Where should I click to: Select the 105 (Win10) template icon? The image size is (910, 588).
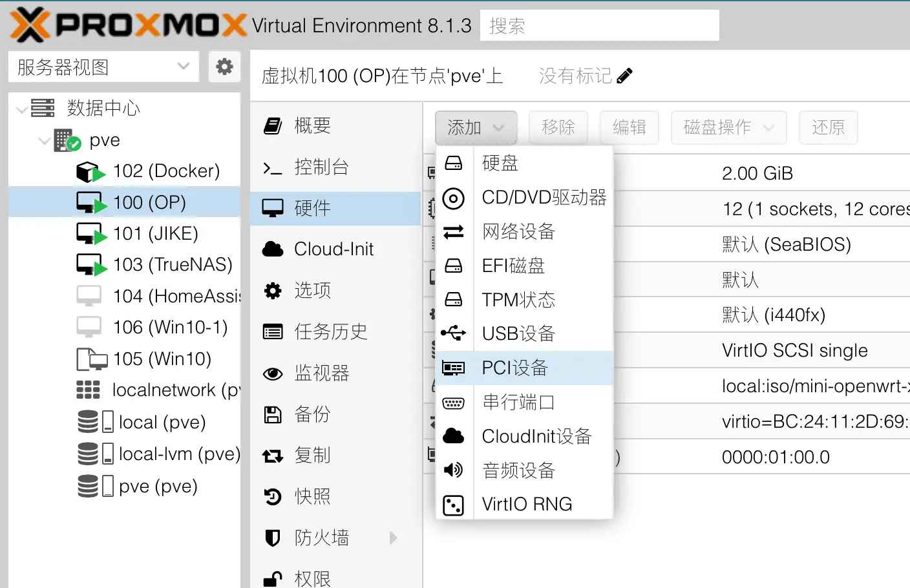pyautogui.click(x=92, y=359)
